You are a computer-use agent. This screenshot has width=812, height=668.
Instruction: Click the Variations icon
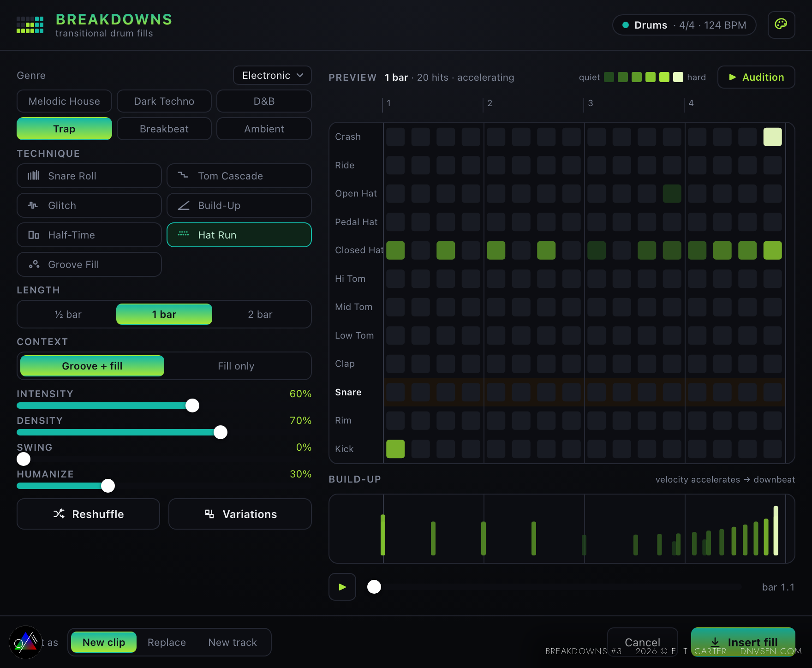click(209, 513)
